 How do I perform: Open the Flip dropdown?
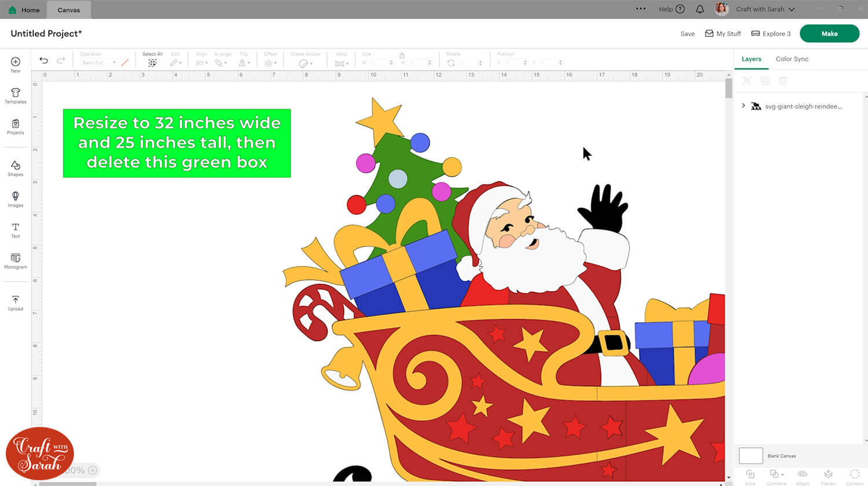pyautogui.click(x=244, y=63)
